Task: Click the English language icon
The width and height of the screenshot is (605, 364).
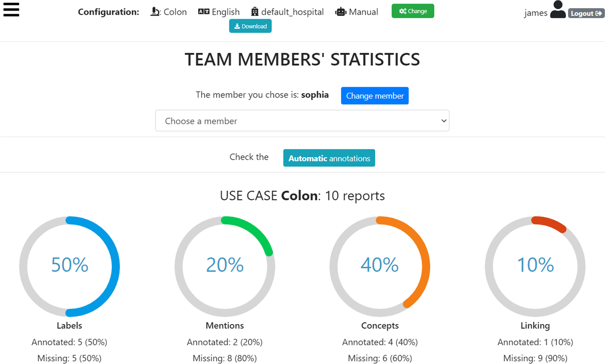Action: [204, 12]
